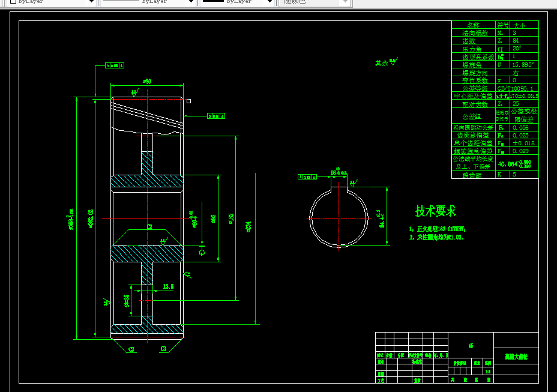Select the 公差组 cell in the table

pyautogui.click(x=472, y=116)
